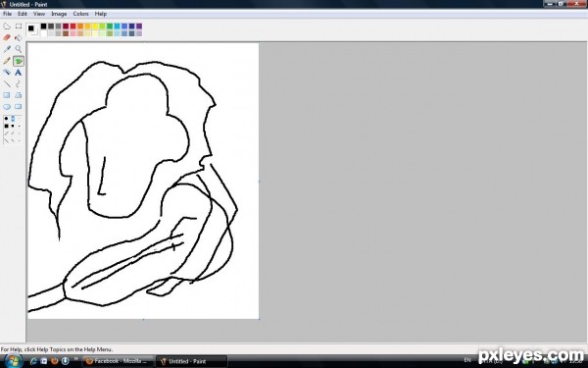Open the View menu

(x=39, y=14)
